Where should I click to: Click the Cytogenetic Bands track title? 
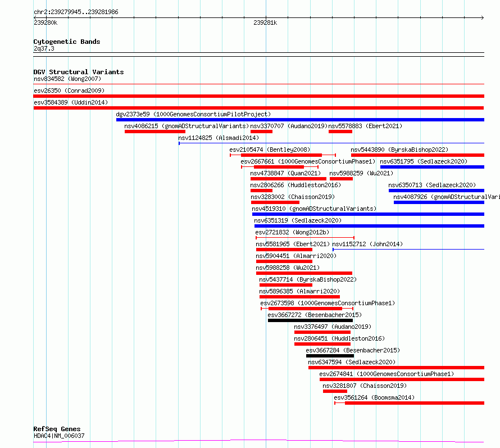click(x=67, y=42)
